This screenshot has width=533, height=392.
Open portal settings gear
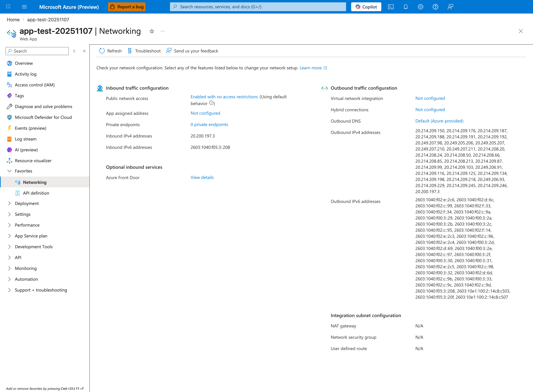(x=420, y=7)
